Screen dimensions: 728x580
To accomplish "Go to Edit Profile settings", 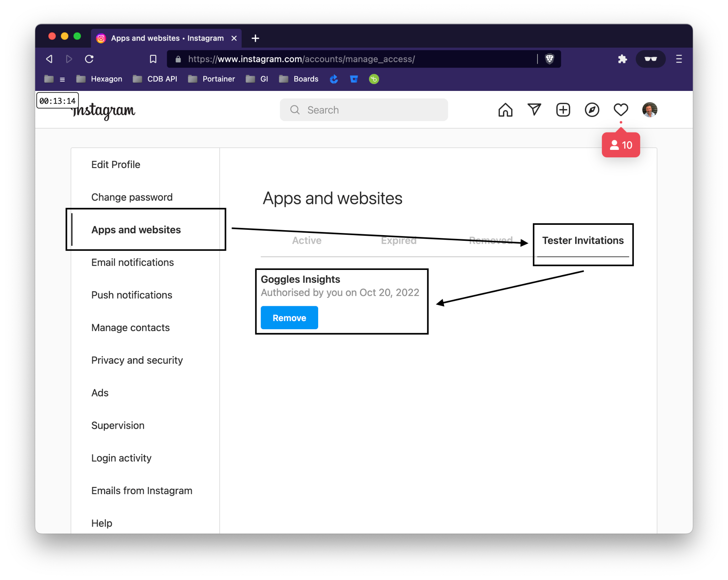I will (x=116, y=164).
